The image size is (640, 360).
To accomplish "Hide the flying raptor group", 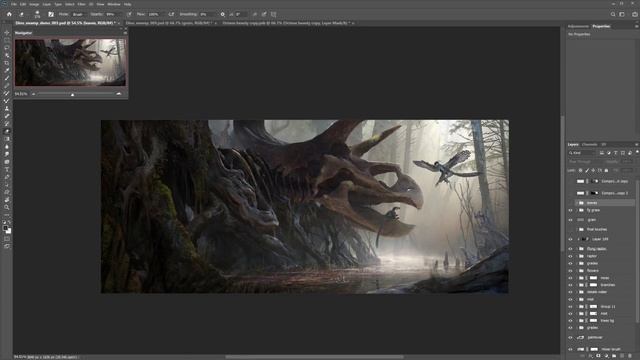I will coord(571,249).
